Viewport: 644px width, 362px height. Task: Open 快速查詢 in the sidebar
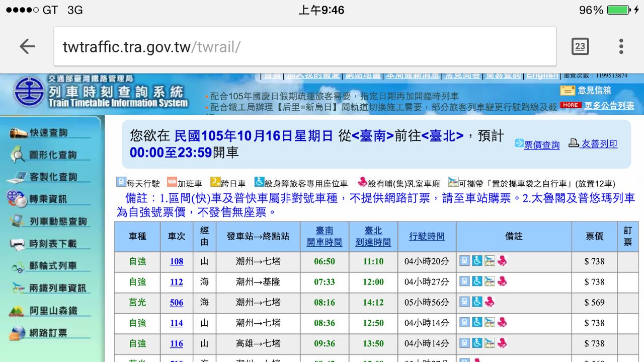48,133
